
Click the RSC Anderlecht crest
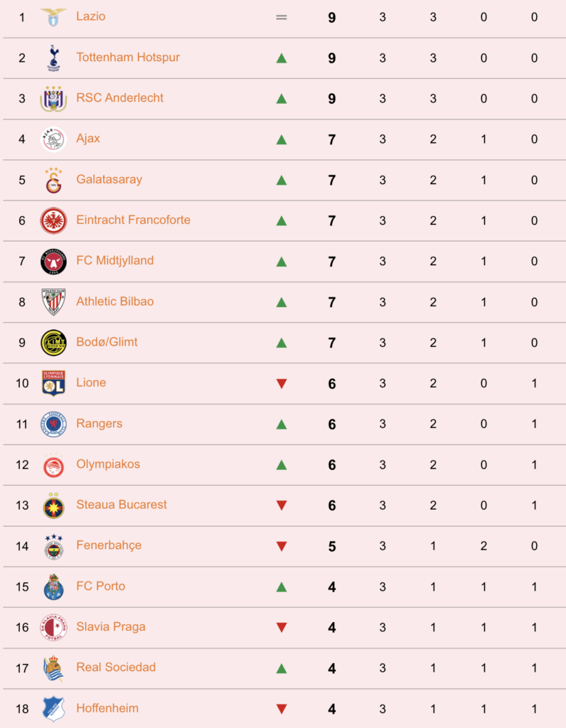tap(53, 98)
